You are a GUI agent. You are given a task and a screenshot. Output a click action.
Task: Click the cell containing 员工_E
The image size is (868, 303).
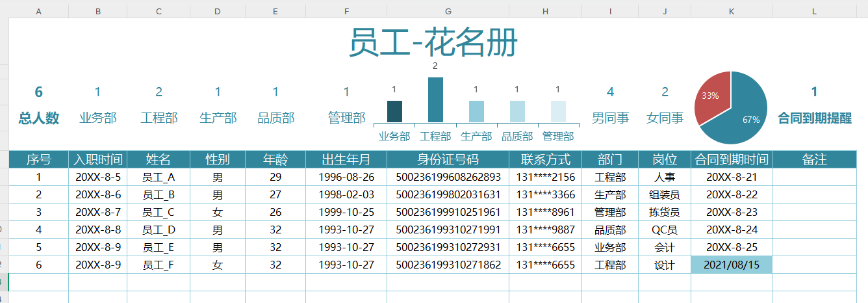coord(159,247)
